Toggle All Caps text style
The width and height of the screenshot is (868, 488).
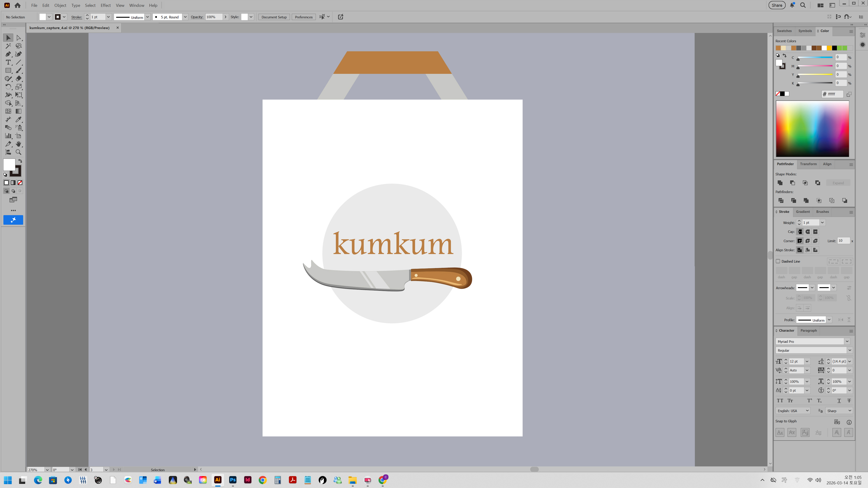tap(780, 401)
